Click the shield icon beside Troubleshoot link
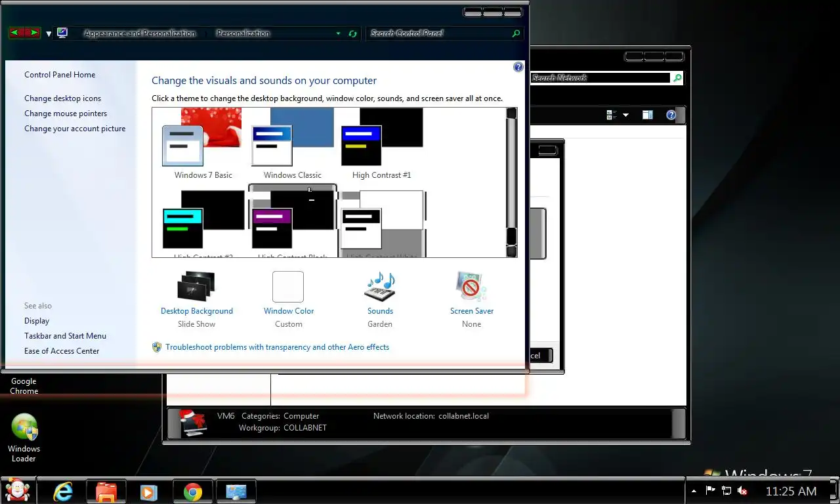Screen dimensions: 840x504 (157, 347)
